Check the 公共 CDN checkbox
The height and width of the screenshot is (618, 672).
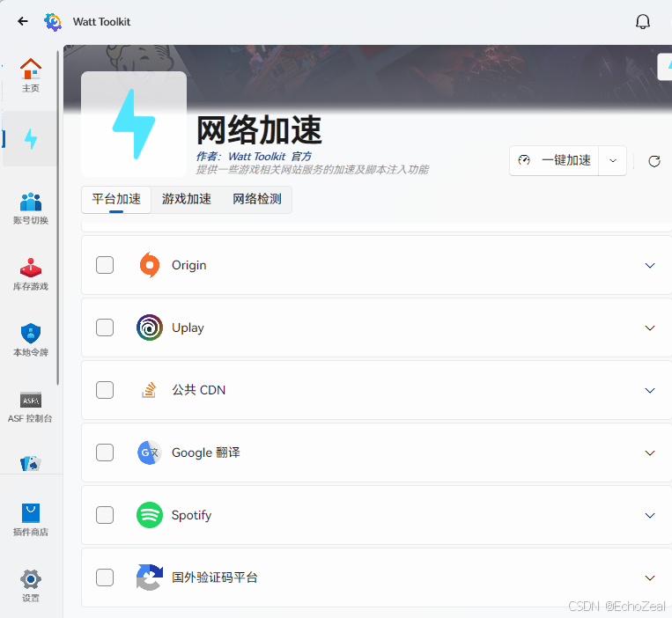point(105,390)
